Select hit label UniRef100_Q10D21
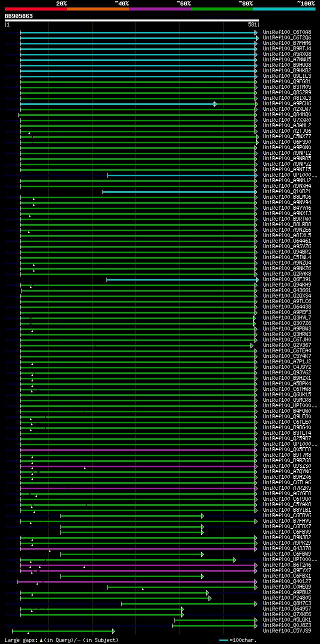Image resolution: width=320 pixels, height=644 pixels. [287, 191]
